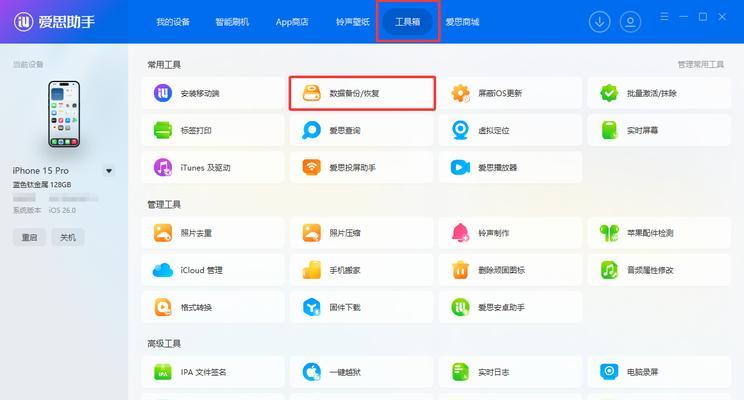Click the iPhone device thumbnail image
Screen dimensions: 744x400
[64, 114]
